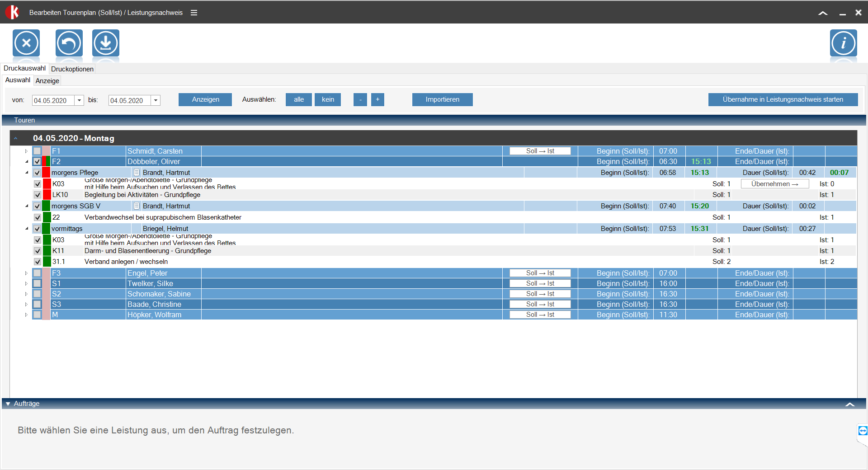Click the document icon in morgens SGB V row
This screenshot has height=470, width=868.
[137, 206]
